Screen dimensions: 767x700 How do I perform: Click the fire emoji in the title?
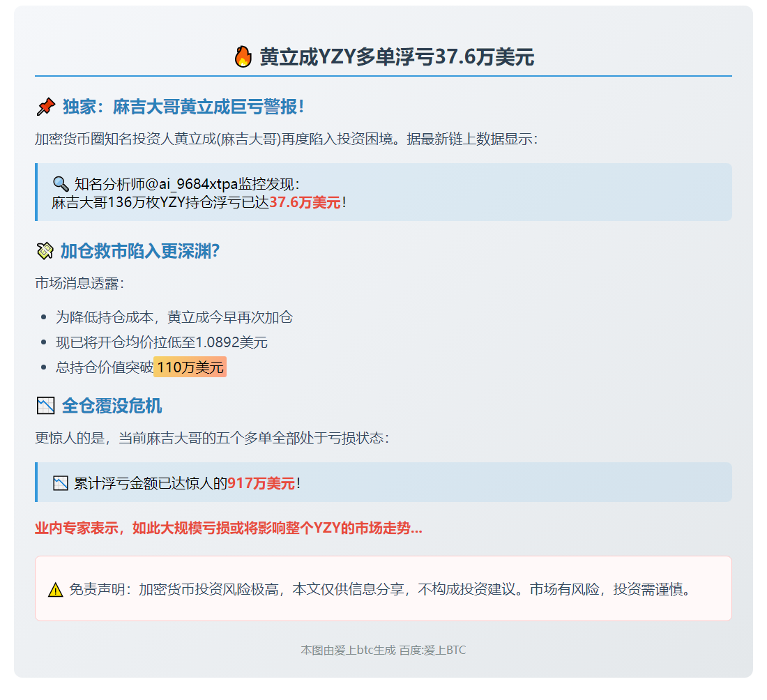pyautogui.click(x=243, y=56)
